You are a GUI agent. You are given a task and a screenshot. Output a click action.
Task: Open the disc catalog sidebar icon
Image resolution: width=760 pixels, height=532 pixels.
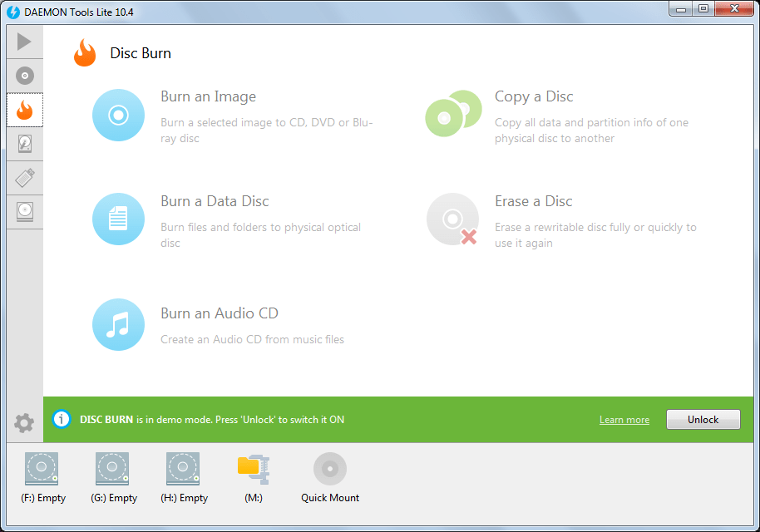coord(24,211)
